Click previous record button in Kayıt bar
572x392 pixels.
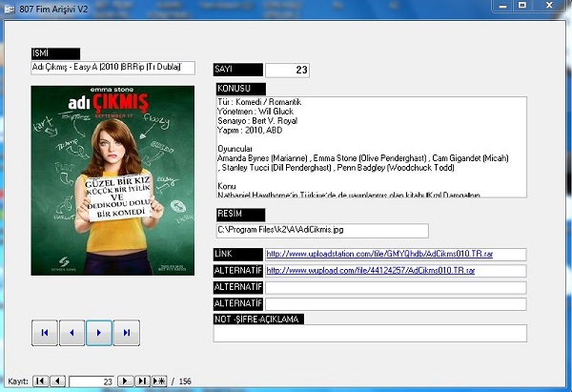point(57,382)
